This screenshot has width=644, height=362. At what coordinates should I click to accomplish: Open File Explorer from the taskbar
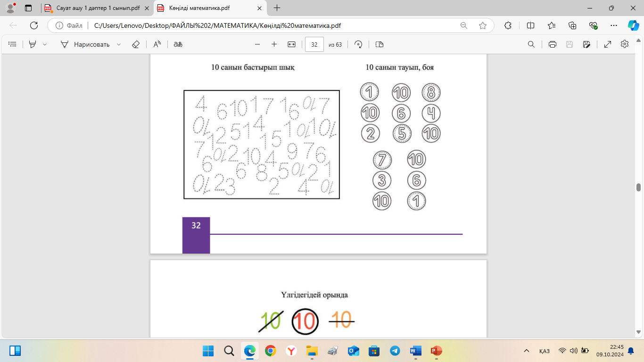312,351
